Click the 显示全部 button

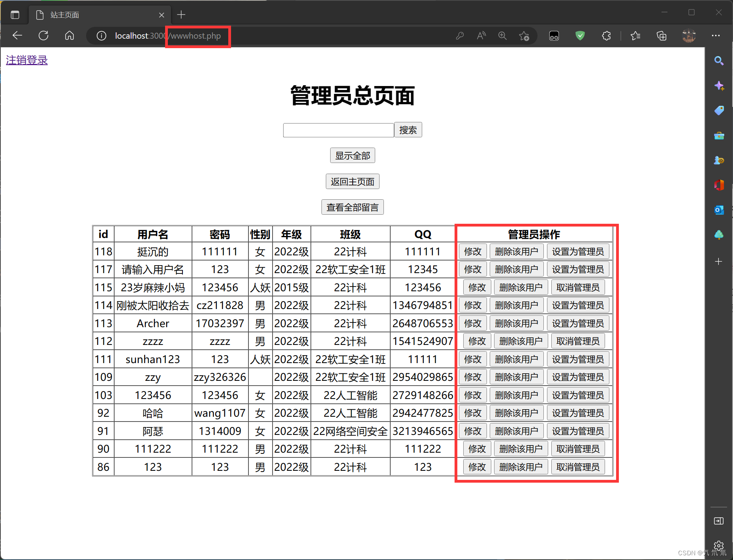353,155
